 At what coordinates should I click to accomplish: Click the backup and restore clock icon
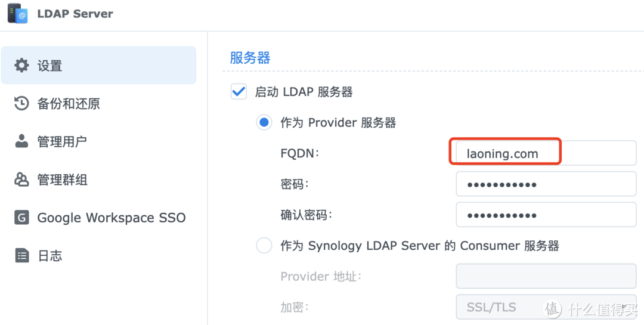pos(21,103)
